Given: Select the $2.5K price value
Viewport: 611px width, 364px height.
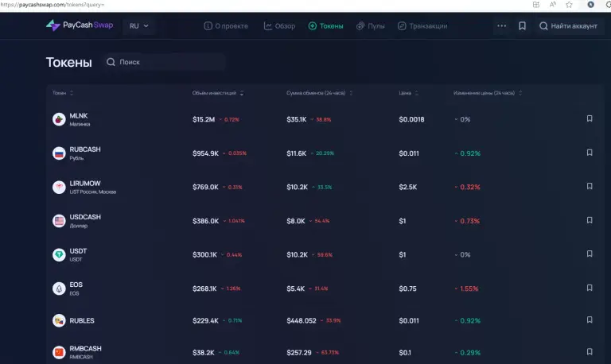Looking at the screenshot, I should [407, 188].
